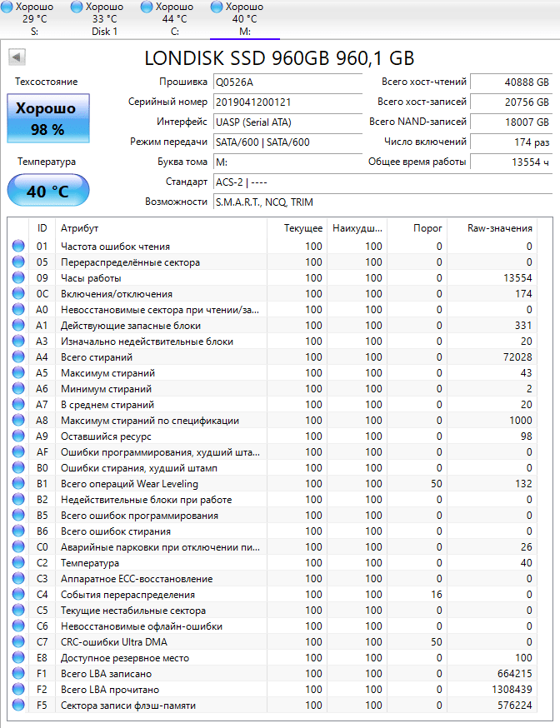Screen dimensions: 560x728
Task: Click the total host reads value 40888 GB
Action: pos(511,82)
